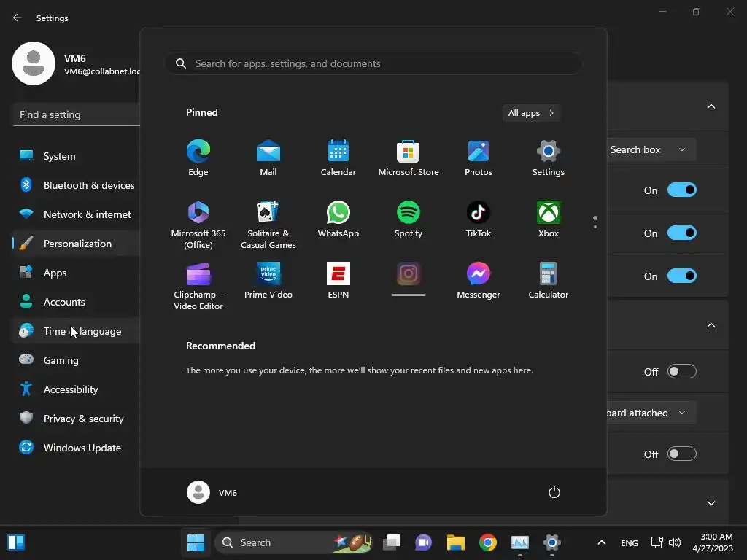This screenshot has width=747, height=560.
Task: Open the ESPN app
Action: pyautogui.click(x=338, y=281)
